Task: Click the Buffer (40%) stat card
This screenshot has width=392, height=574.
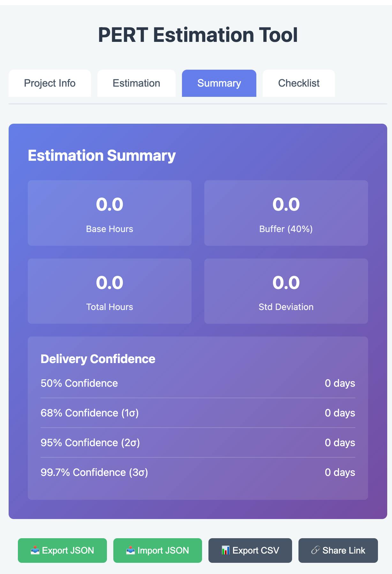Action: (x=286, y=213)
